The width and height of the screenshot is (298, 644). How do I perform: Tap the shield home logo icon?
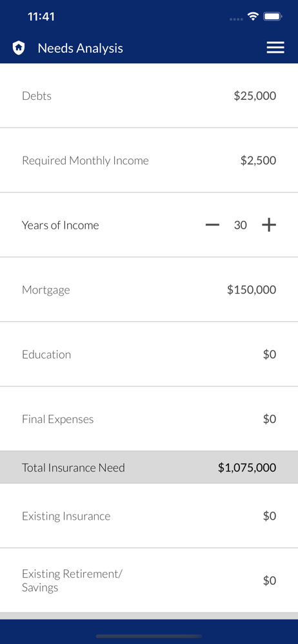coord(19,48)
